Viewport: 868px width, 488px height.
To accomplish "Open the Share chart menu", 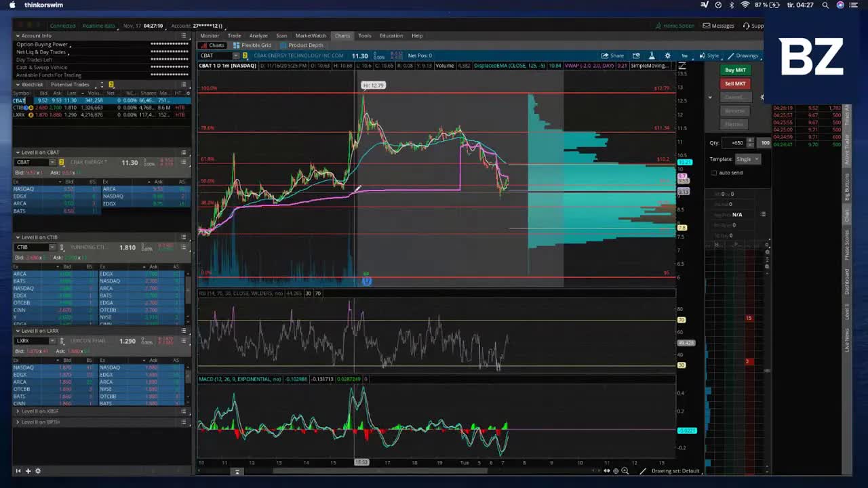I will tap(612, 56).
